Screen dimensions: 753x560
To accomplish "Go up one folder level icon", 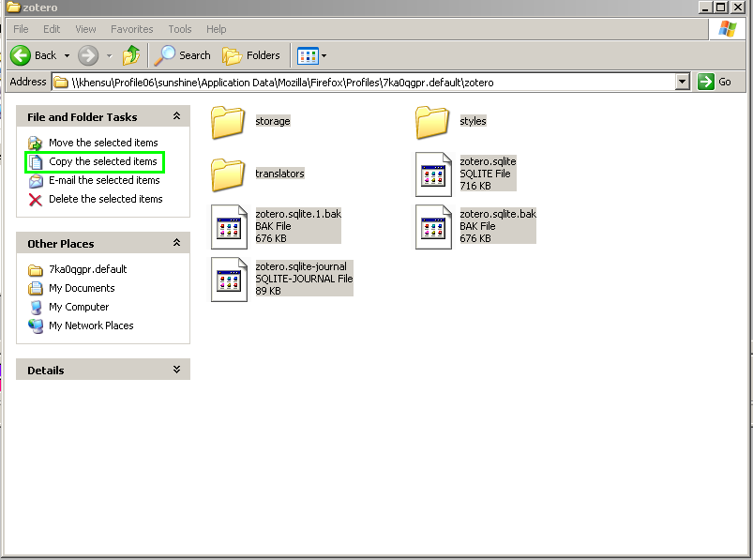I will pos(130,55).
